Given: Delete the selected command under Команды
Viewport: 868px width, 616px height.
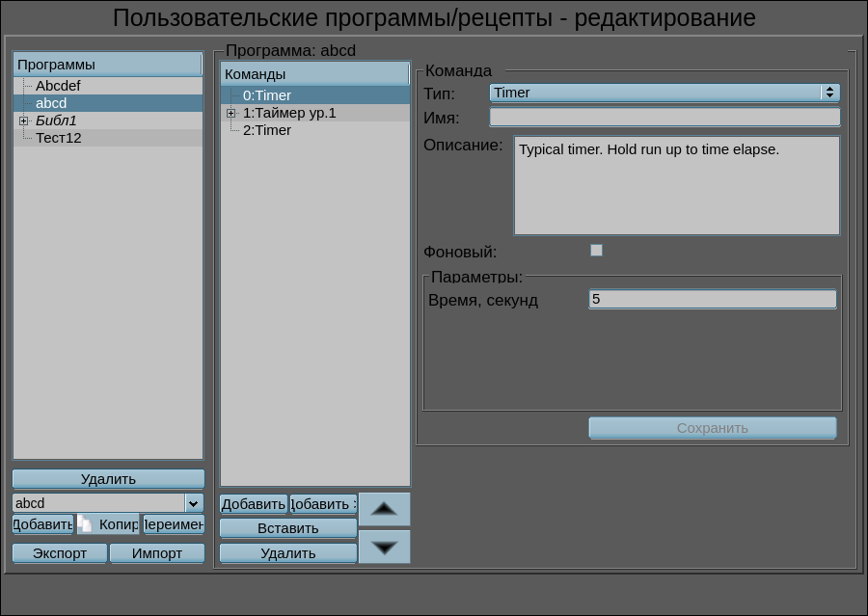Looking at the screenshot, I should 287,553.
